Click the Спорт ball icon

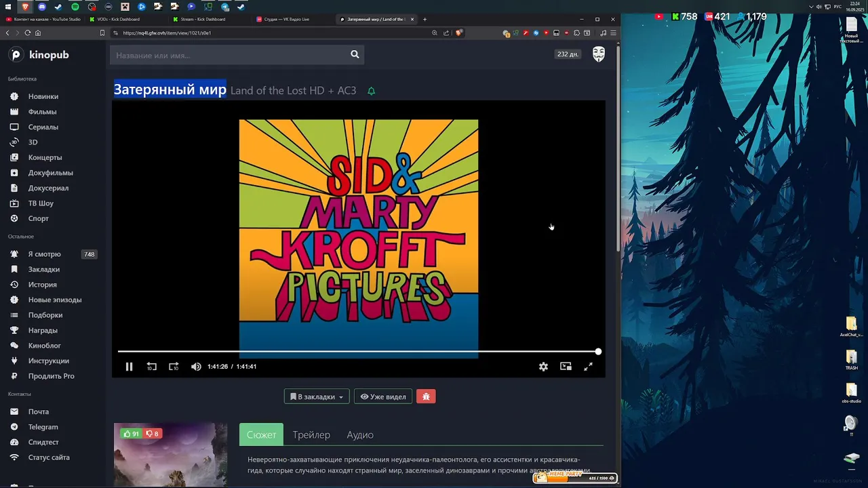pyautogui.click(x=14, y=218)
